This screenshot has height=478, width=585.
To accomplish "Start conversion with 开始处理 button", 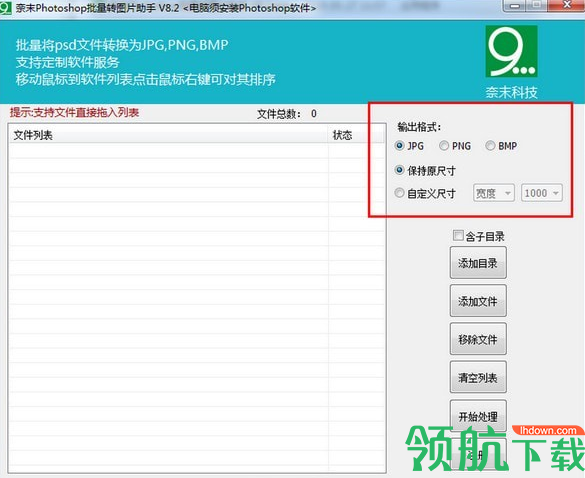I will 478,416.
